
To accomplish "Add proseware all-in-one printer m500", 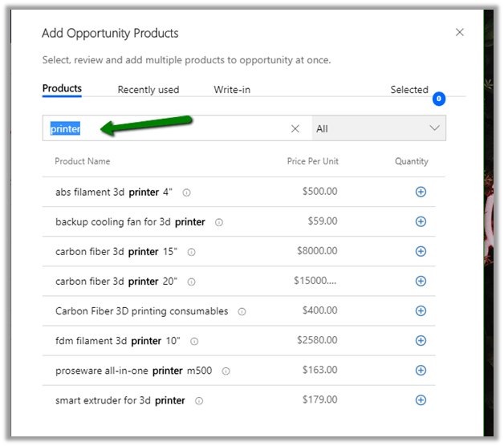I will 421,370.
